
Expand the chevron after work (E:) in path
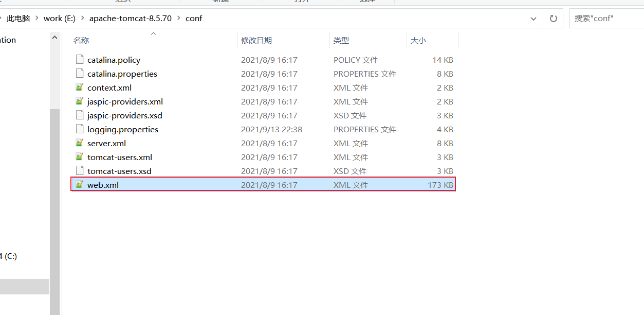click(x=82, y=18)
